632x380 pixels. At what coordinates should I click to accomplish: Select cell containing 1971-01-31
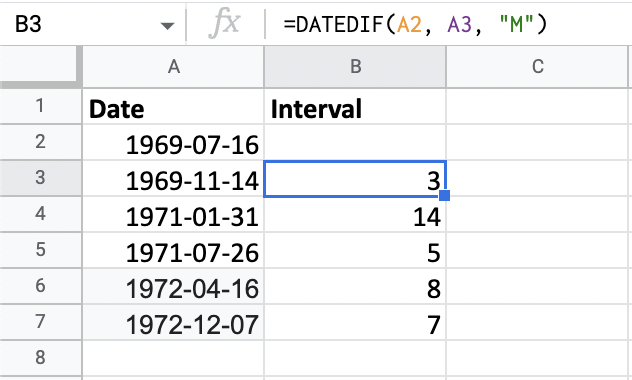coord(173,214)
